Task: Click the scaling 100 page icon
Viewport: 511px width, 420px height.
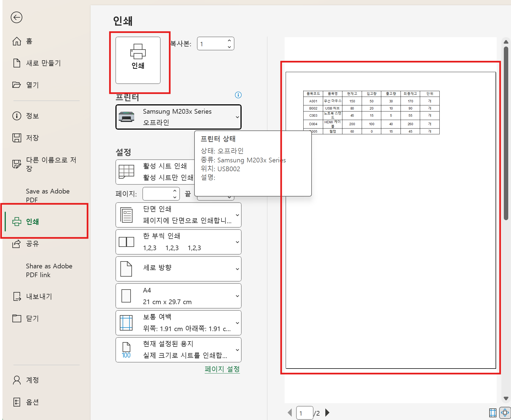Action: pyautogui.click(x=126, y=350)
